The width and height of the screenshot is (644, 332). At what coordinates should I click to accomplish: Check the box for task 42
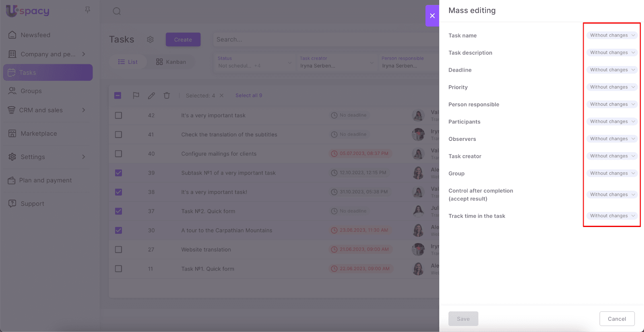118,115
